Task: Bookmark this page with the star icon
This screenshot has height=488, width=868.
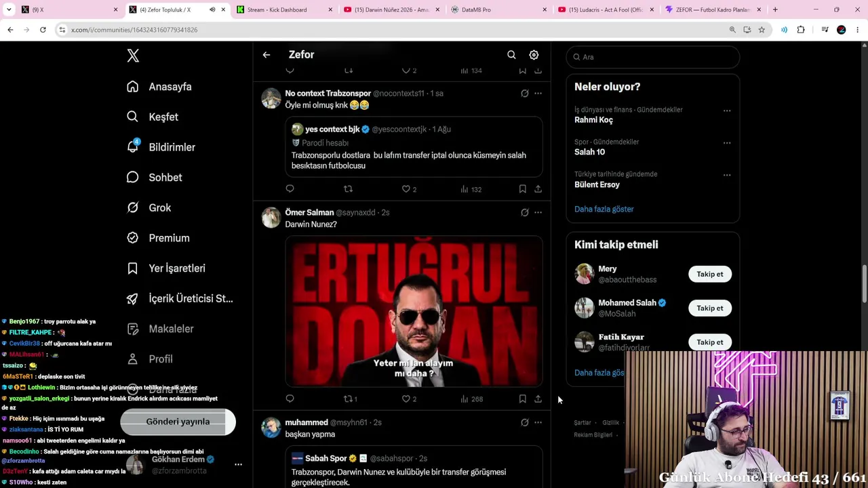Action: (762, 30)
